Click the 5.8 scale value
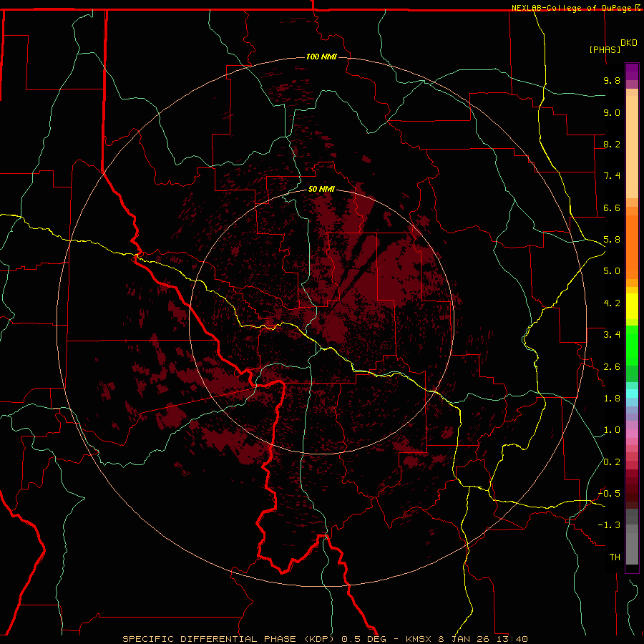644x644 pixels. [x=612, y=240]
